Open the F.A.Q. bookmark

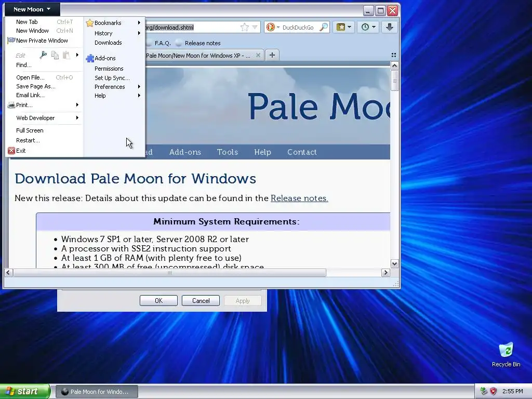159,43
